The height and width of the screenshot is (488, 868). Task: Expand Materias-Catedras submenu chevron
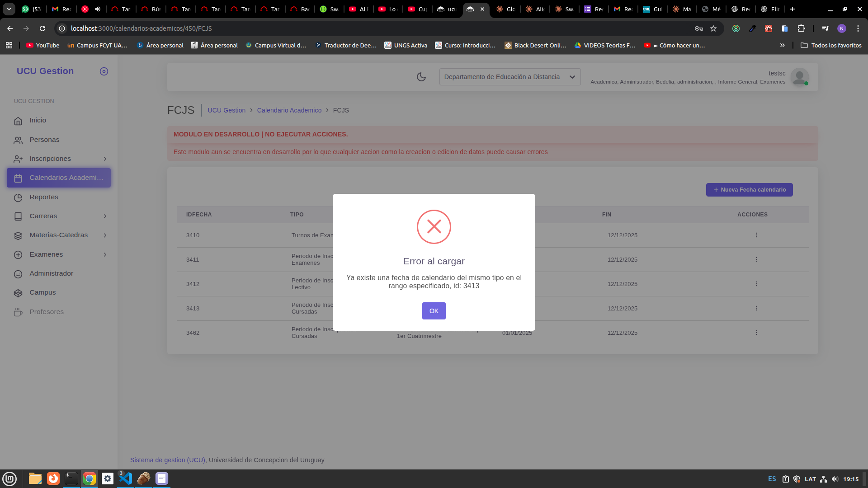pyautogui.click(x=105, y=235)
